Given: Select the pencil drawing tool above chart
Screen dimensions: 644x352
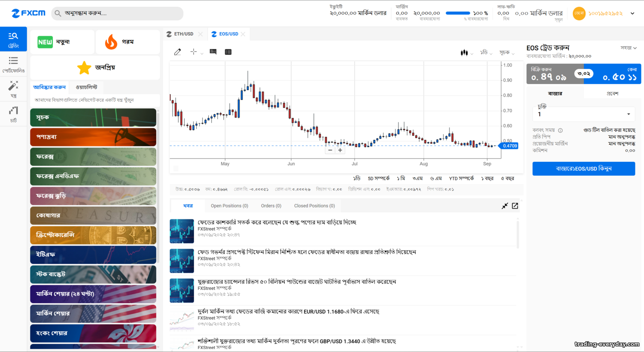Looking at the screenshot, I should [177, 52].
